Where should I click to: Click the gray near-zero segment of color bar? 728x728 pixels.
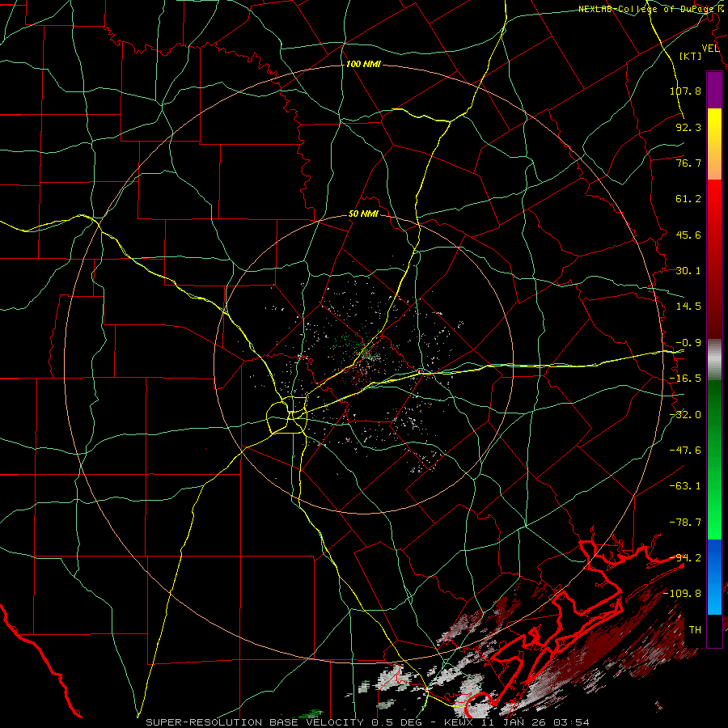click(x=714, y=359)
